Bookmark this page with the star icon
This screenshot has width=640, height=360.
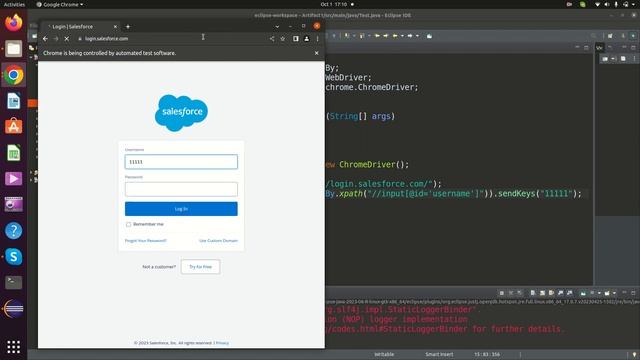point(282,38)
